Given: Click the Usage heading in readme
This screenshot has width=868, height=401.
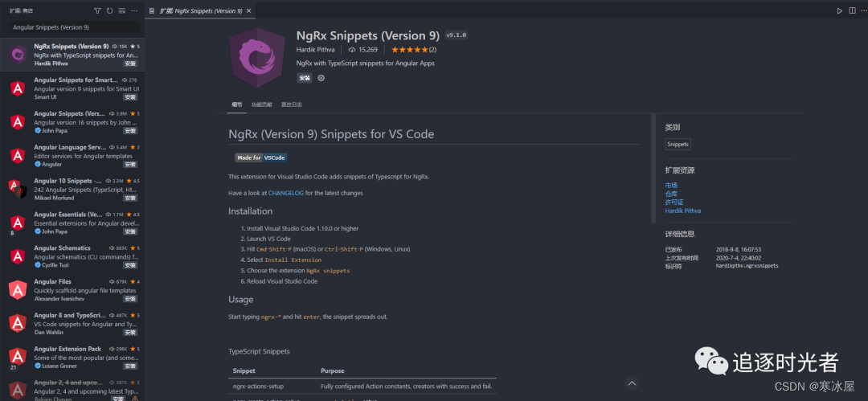Looking at the screenshot, I should click(241, 300).
